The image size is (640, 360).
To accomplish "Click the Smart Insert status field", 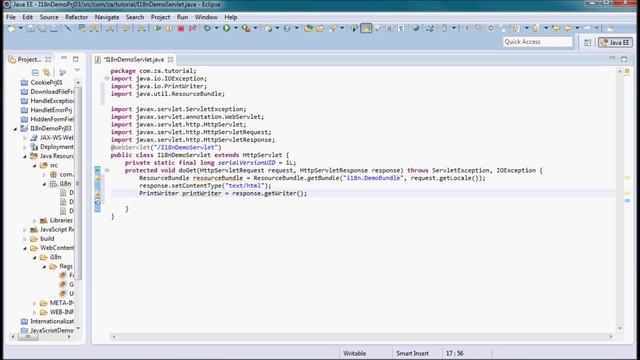I will [x=412, y=353].
